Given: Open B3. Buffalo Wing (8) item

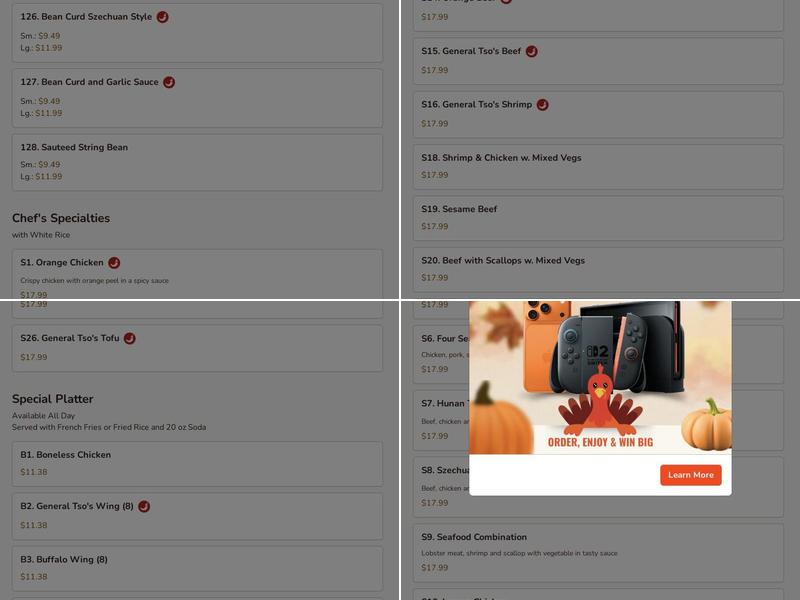Looking at the screenshot, I should click(197, 568).
